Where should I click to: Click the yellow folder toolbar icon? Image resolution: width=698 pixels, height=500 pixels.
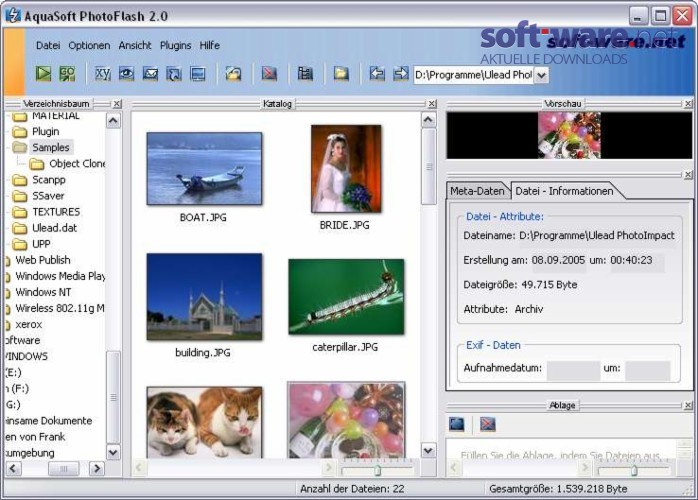341,73
